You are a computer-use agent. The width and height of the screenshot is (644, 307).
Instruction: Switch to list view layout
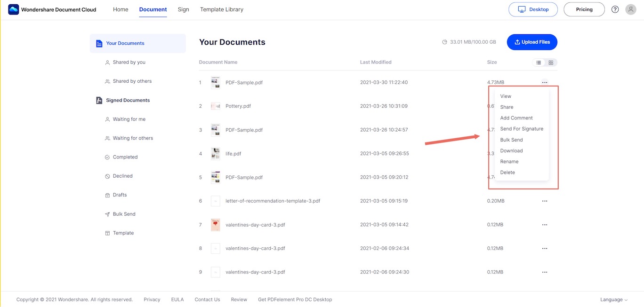[x=539, y=63]
